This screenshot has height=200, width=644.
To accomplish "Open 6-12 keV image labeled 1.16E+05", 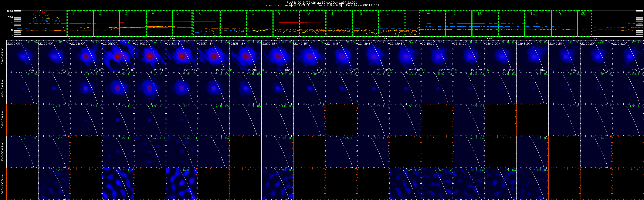I will (x=309, y=88).
